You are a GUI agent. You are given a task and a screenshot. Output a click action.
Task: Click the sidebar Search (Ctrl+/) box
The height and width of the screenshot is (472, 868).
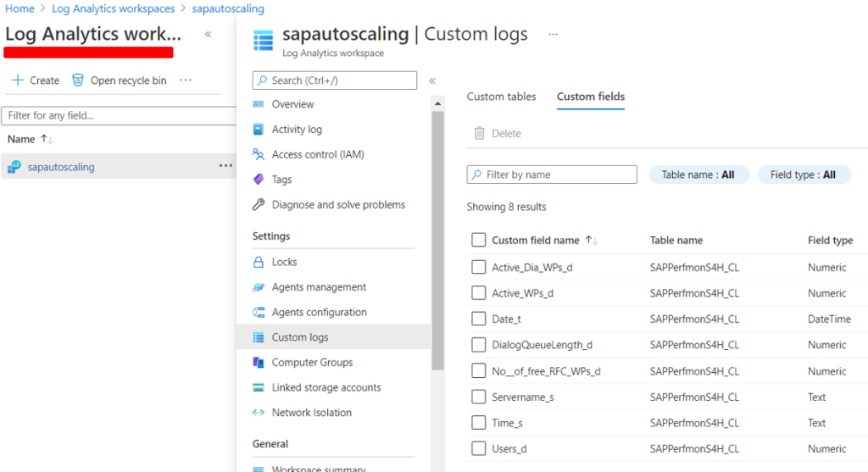coord(334,81)
